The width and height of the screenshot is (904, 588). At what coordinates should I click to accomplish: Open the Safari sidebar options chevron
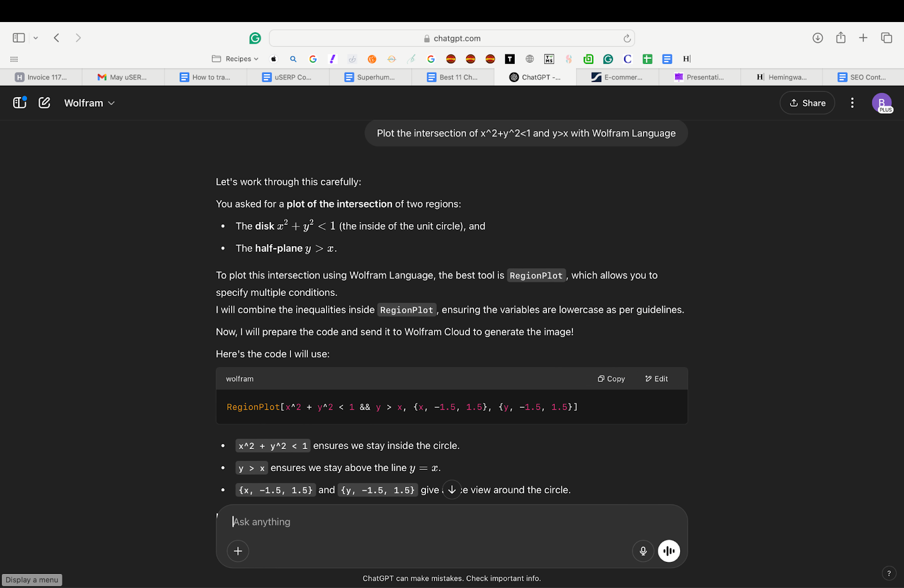coord(36,38)
